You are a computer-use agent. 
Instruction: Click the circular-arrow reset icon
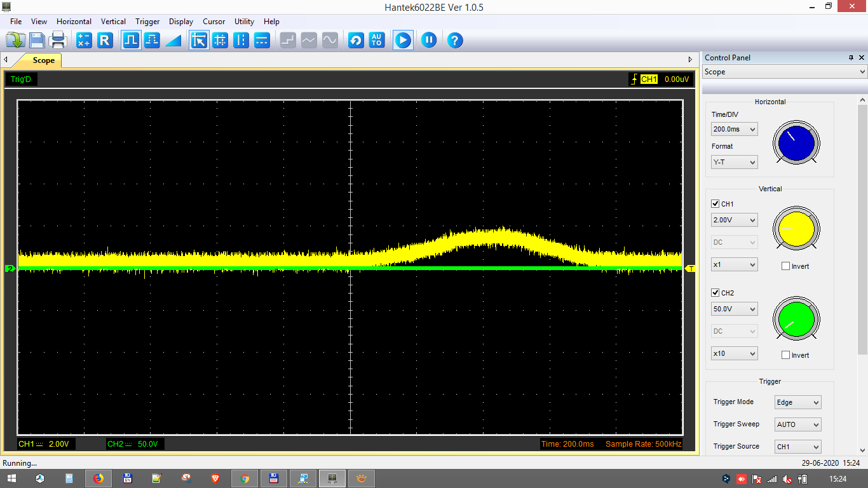point(356,41)
